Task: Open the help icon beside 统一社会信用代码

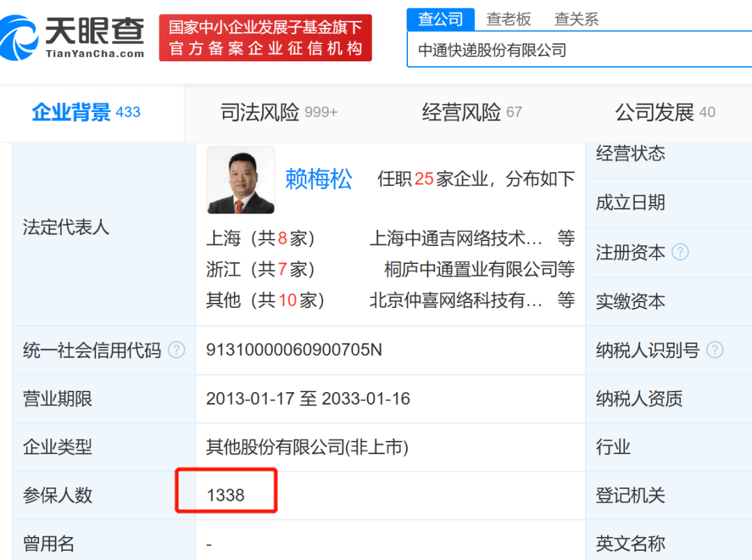Action: (x=178, y=350)
